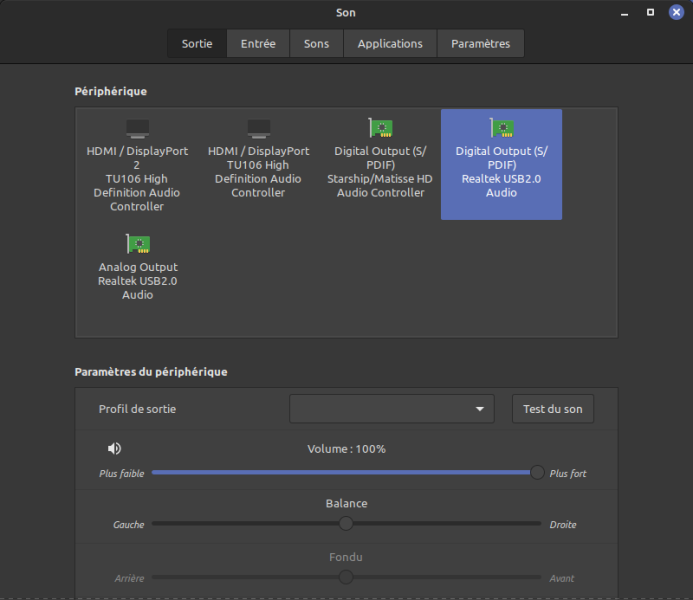Viewport: 693px width, 600px height.
Task: Choose Starphip/Matisse HD Digital Output device
Action: pyautogui.click(x=380, y=160)
